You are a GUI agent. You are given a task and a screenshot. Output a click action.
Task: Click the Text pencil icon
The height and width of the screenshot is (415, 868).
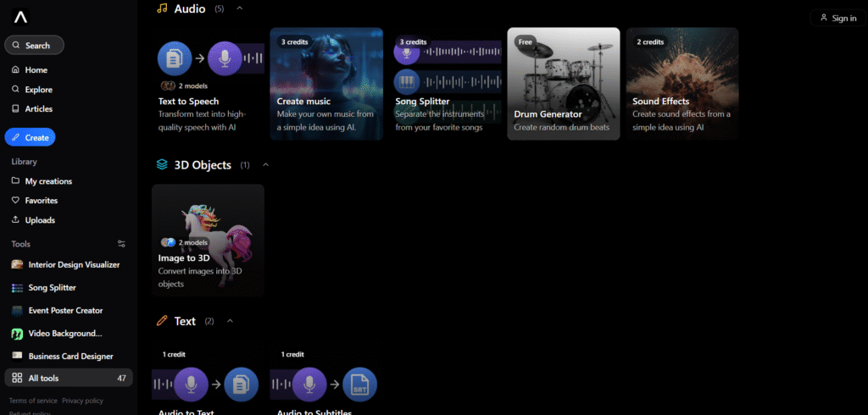tap(162, 321)
